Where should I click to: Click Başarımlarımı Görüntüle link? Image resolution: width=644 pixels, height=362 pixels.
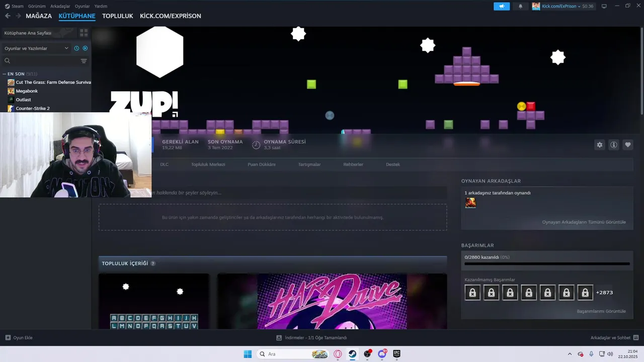(601, 311)
